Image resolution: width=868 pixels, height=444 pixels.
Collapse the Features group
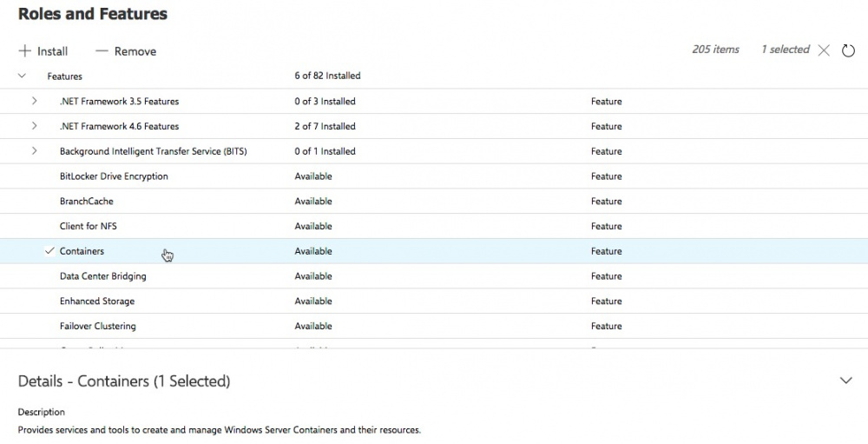coord(23,76)
